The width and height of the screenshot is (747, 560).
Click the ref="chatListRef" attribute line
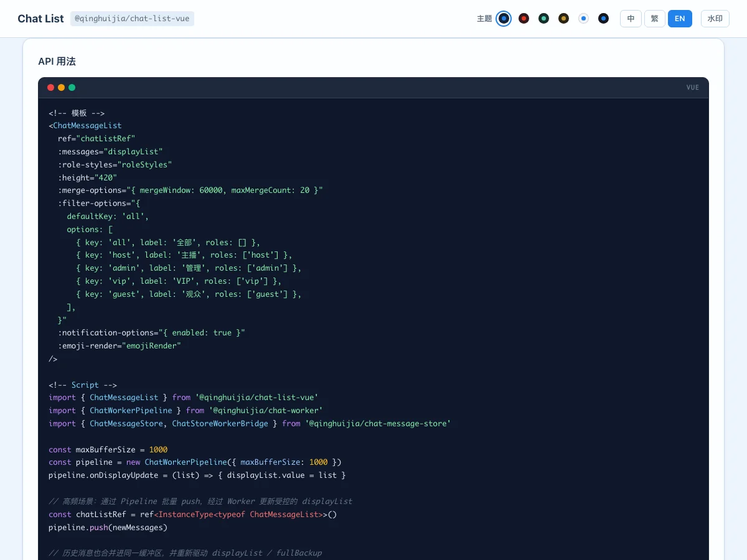tap(96, 138)
